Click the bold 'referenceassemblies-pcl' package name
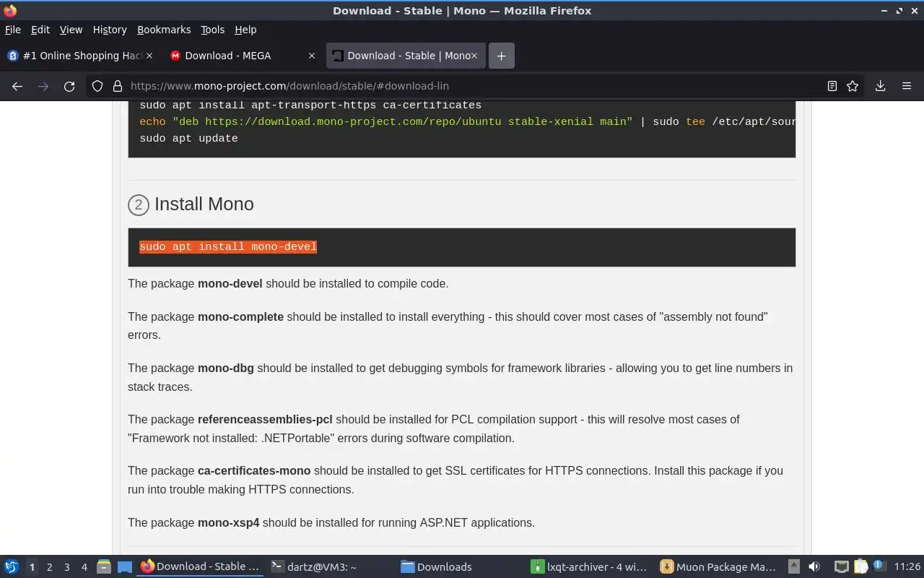 [x=265, y=420]
